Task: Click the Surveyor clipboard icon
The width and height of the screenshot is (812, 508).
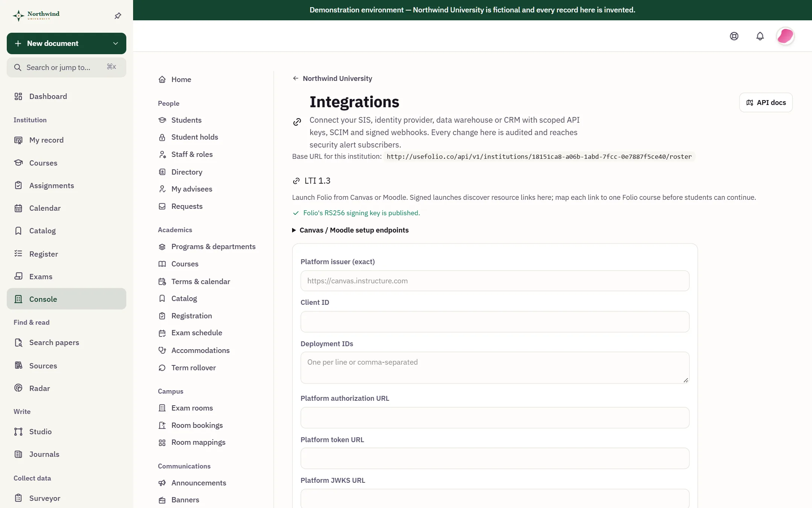Action: (18, 498)
